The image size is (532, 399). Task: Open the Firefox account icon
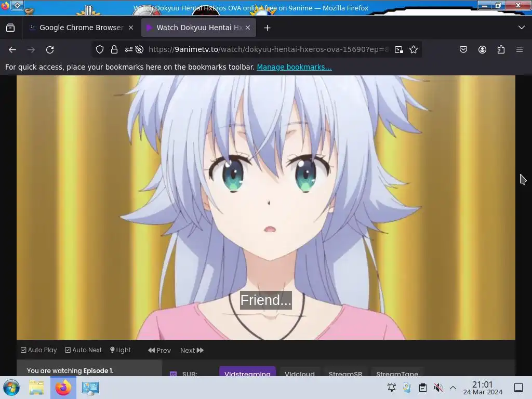click(482, 49)
